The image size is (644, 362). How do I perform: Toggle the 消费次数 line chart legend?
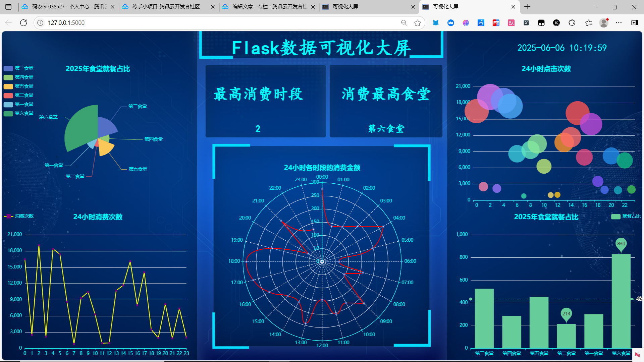(19, 216)
